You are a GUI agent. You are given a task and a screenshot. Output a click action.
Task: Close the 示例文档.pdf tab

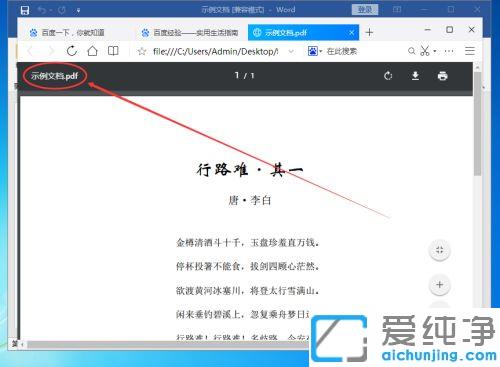(x=352, y=33)
